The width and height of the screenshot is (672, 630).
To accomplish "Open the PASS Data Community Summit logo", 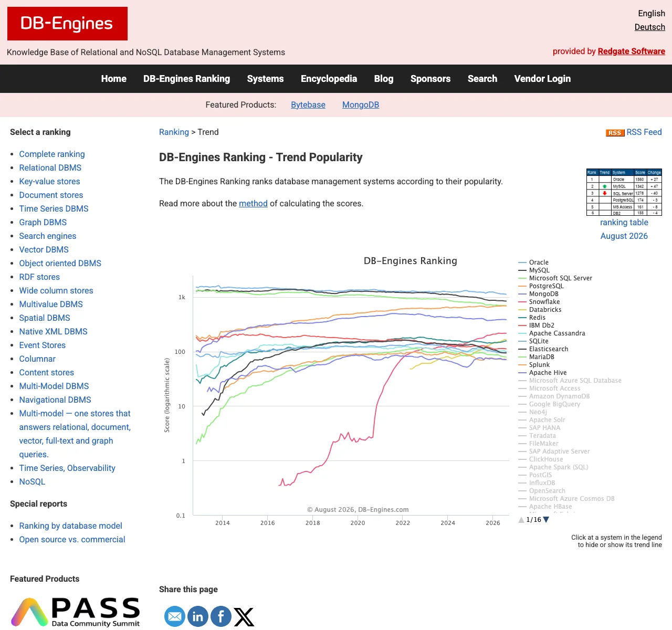I will [x=76, y=612].
